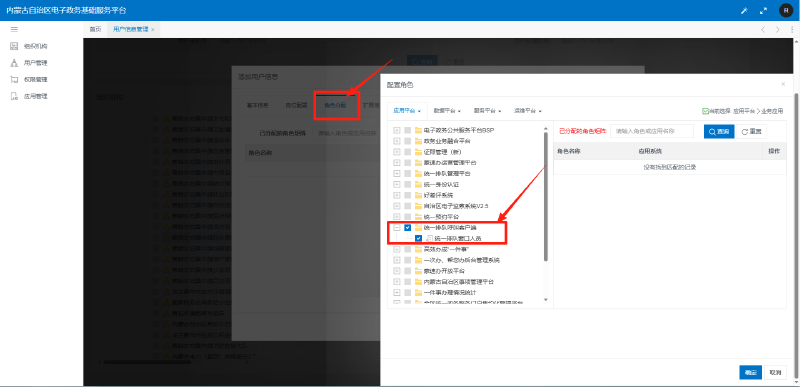Collapse the 统一排队呼叫客户端 node
Screen dimensions: 800x387
point(397,228)
